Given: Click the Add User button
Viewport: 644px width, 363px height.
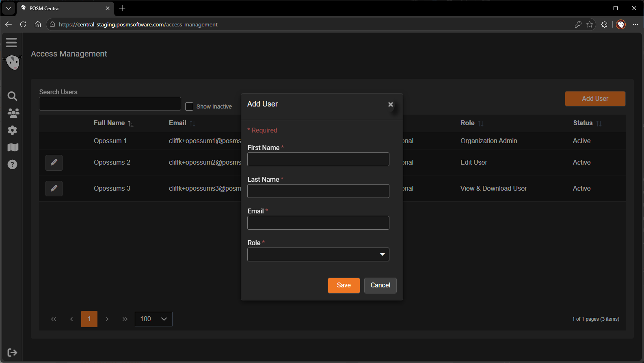Looking at the screenshot, I should [595, 99].
